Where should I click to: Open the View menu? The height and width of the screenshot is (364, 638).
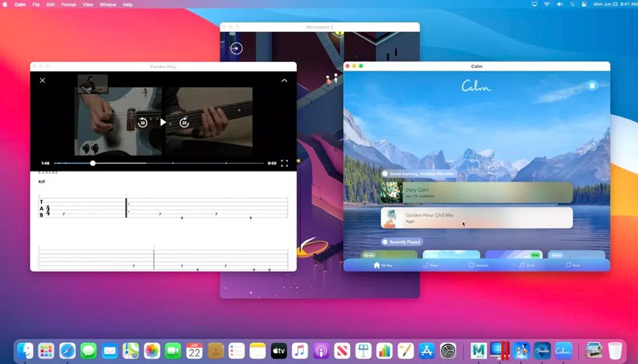click(x=88, y=5)
